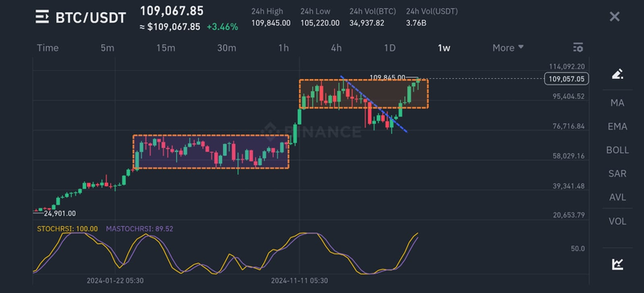Select the 1h timeframe
Viewport: 644px width, 293px height.
[283, 48]
